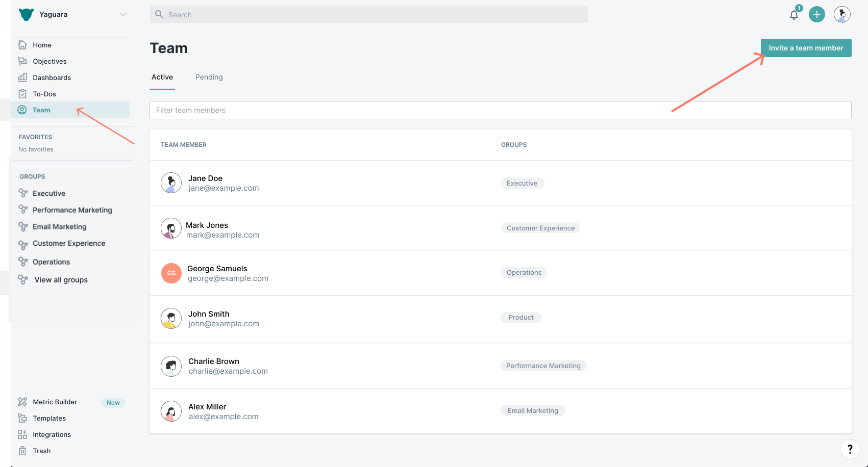The width and height of the screenshot is (868, 467).
Task: Click the Customer Experience tag for Mark Jones
Action: pyautogui.click(x=540, y=228)
